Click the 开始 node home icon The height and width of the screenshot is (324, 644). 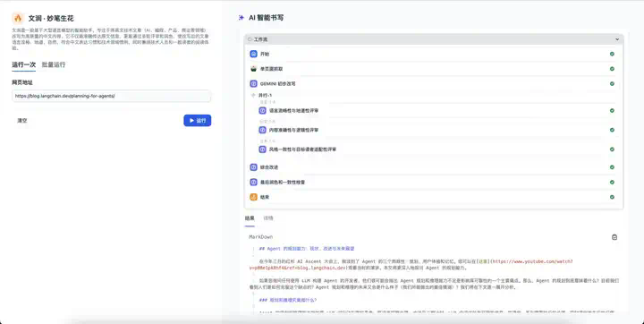pos(253,54)
